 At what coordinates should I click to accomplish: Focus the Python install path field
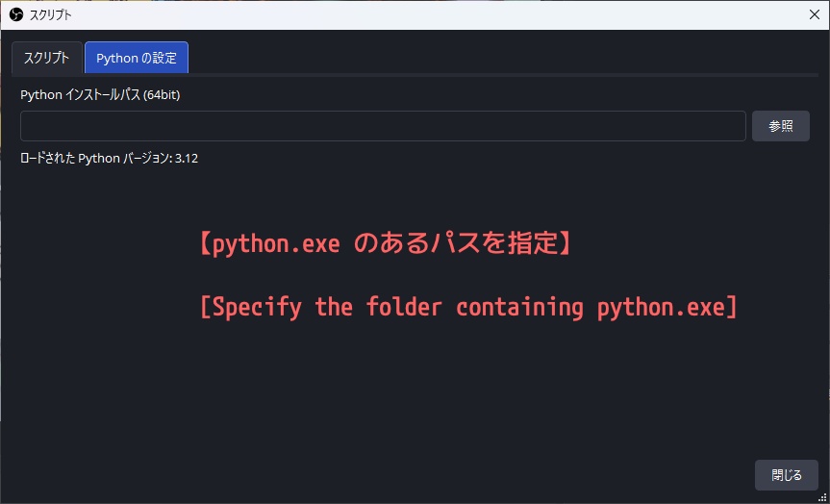[383, 126]
